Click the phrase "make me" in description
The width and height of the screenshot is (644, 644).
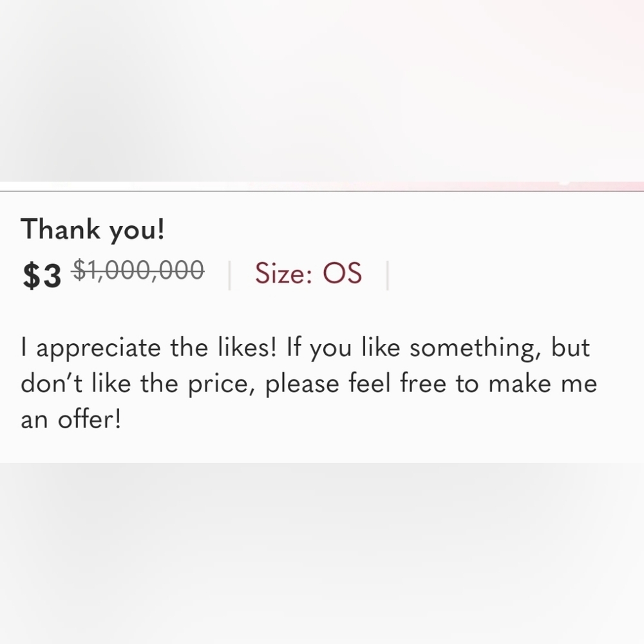click(x=542, y=384)
